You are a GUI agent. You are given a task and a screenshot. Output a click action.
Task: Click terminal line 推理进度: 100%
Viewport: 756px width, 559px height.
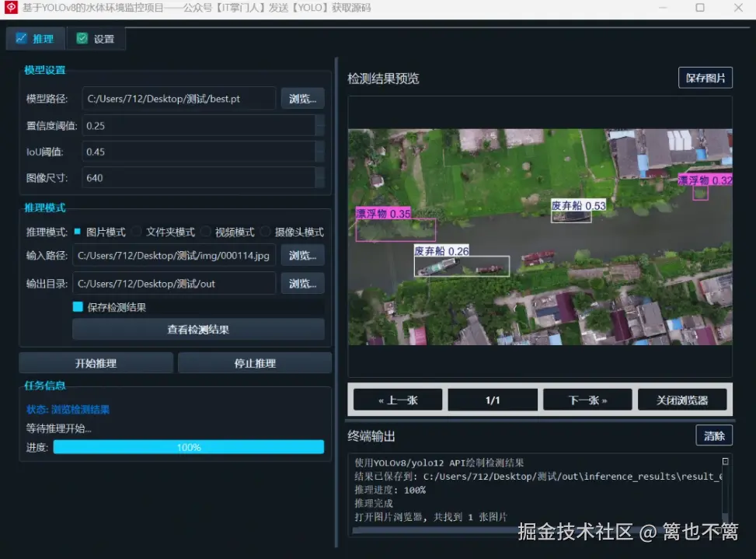(x=390, y=490)
